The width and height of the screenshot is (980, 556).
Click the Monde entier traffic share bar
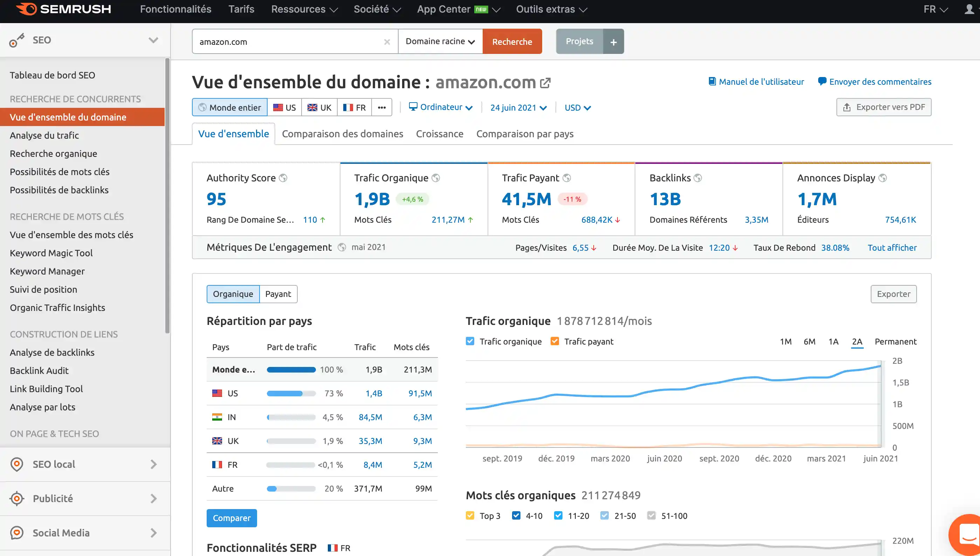pos(291,370)
